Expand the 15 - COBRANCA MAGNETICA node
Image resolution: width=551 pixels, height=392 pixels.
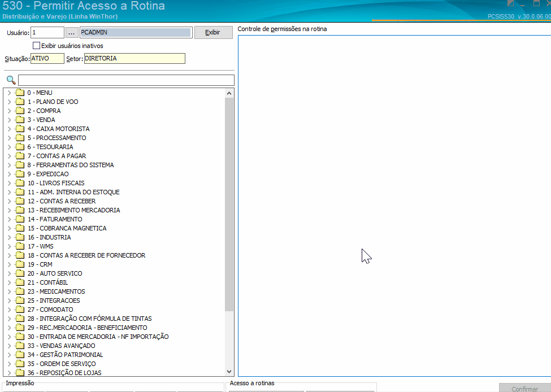click(9, 228)
